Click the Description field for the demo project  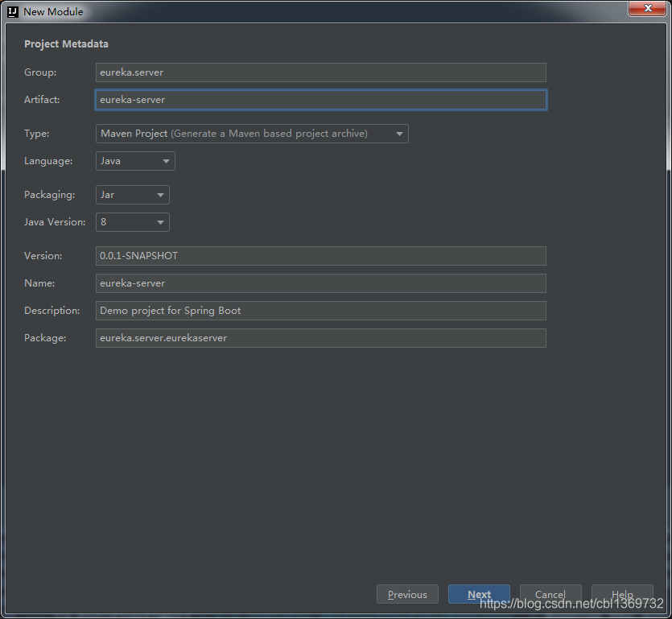point(320,311)
